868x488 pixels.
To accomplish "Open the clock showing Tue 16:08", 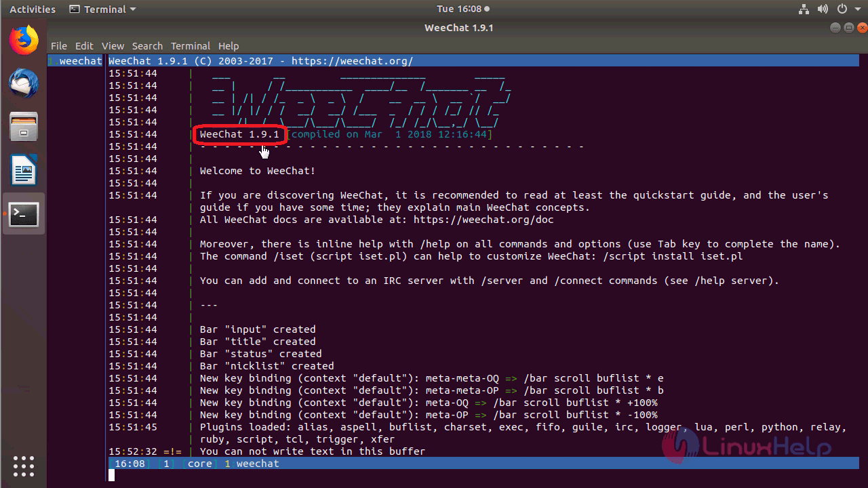I will tap(463, 9).
